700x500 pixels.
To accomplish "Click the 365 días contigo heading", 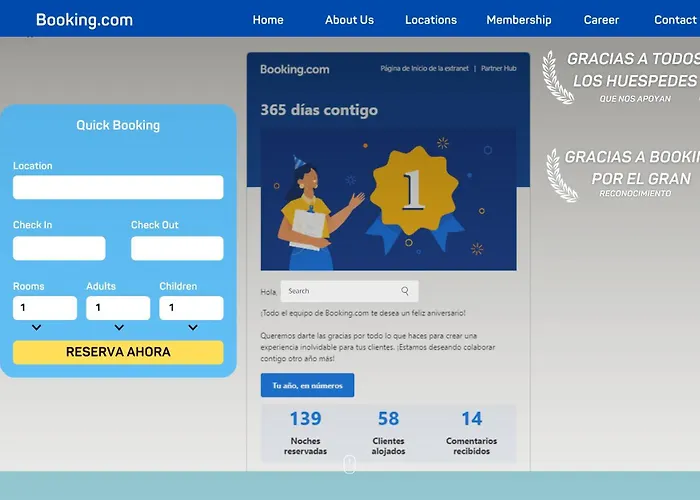I will [x=319, y=110].
